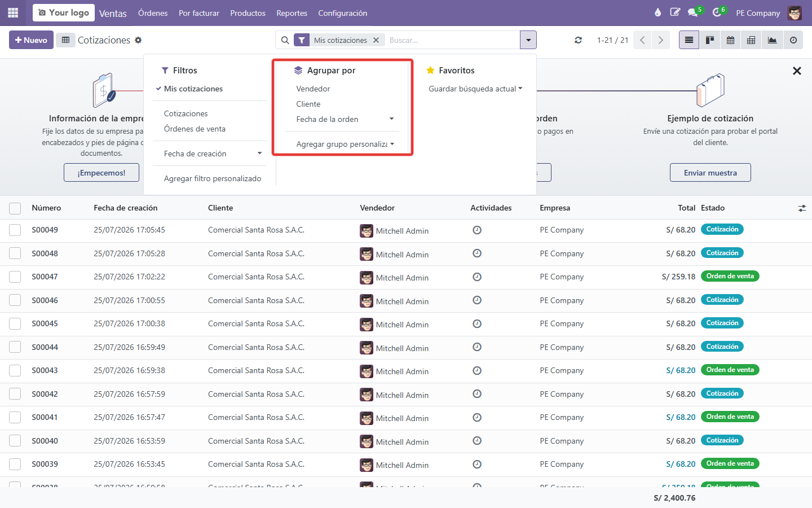Screen dimensions: 812x508
Task: Select all records with header checkbox
Action: [x=15, y=208]
